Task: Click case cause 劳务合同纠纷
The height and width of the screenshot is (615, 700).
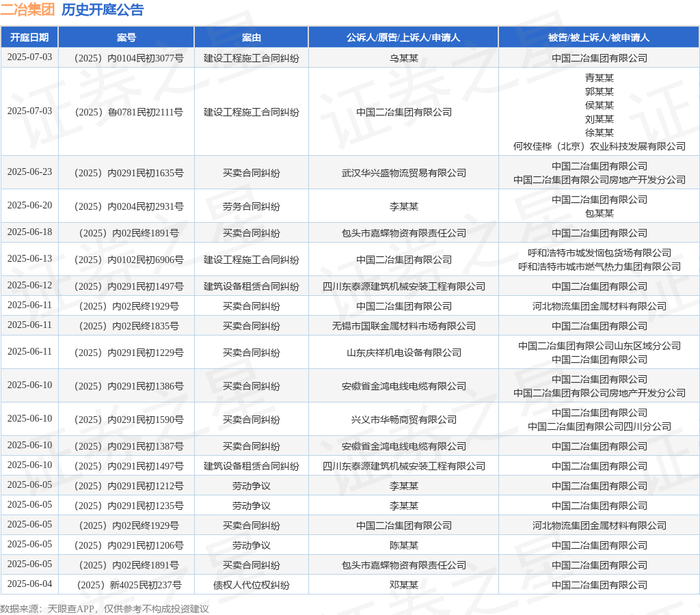Action: tap(252, 206)
